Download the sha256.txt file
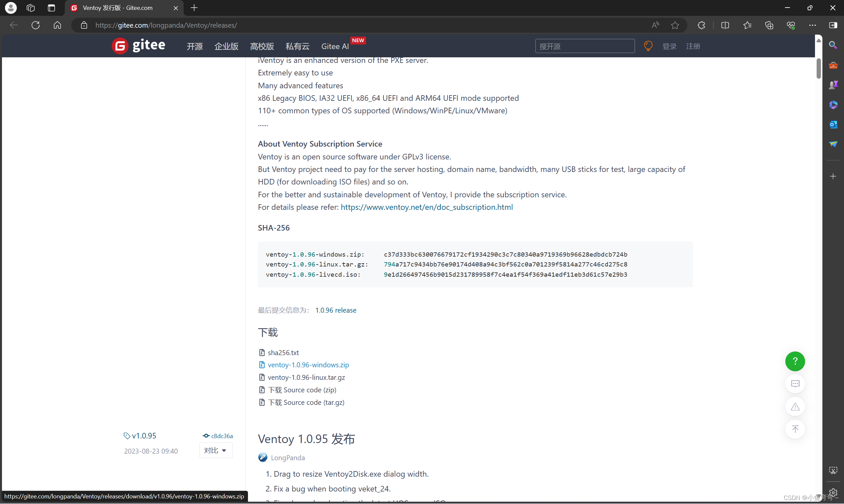 click(283, 352)
